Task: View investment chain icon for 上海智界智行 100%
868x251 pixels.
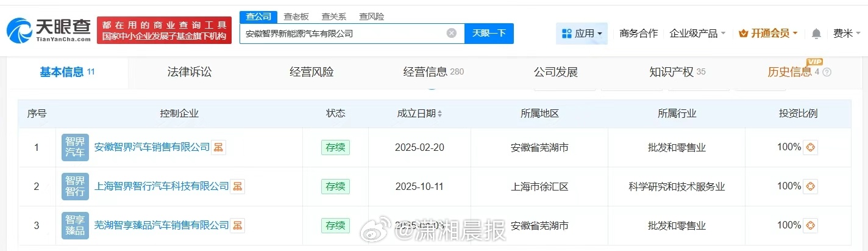Action: (x=810, y=186)
